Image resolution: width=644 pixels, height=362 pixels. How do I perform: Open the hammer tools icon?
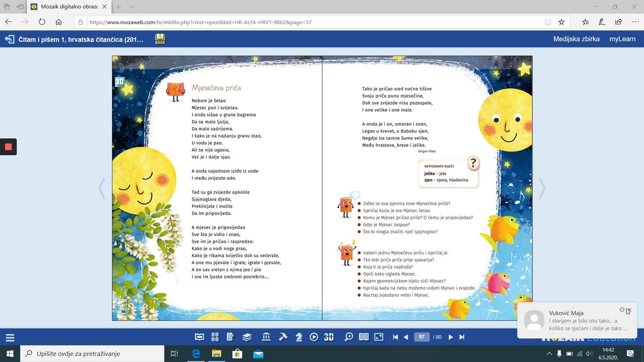tap(283, 337)
